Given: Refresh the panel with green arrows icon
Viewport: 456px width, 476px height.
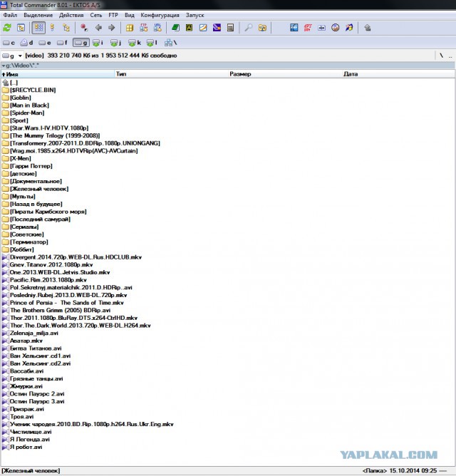Looking at the screenshot, I should tap(7, 28).
